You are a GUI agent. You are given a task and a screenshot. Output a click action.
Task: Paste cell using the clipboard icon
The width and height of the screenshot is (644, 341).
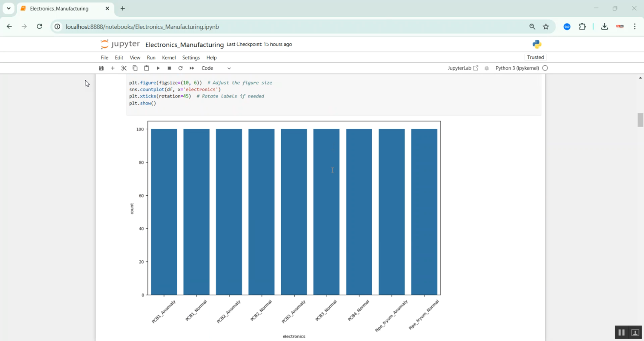[x=146, y=68]
